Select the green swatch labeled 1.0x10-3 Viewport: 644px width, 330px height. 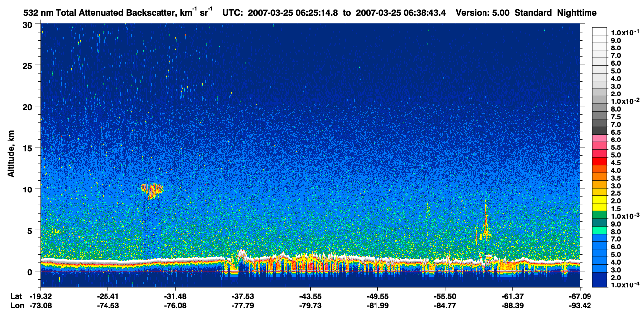coord(600,215)
